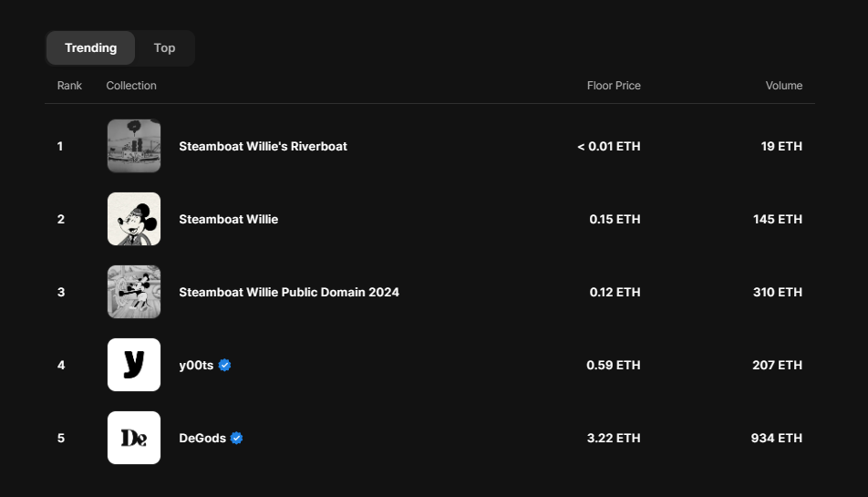Click the Volume column header
This screenshot has width=868, height=497.
(x=783, y=86)
